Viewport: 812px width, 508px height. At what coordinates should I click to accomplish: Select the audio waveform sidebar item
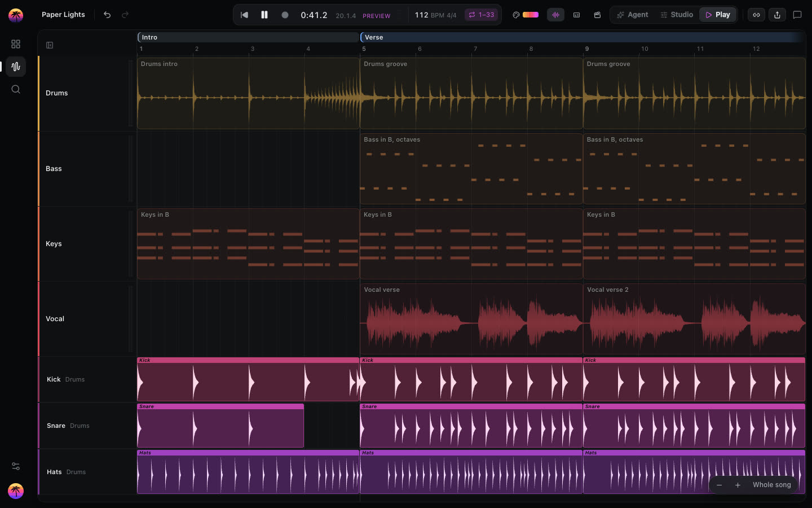pos(16,67)
